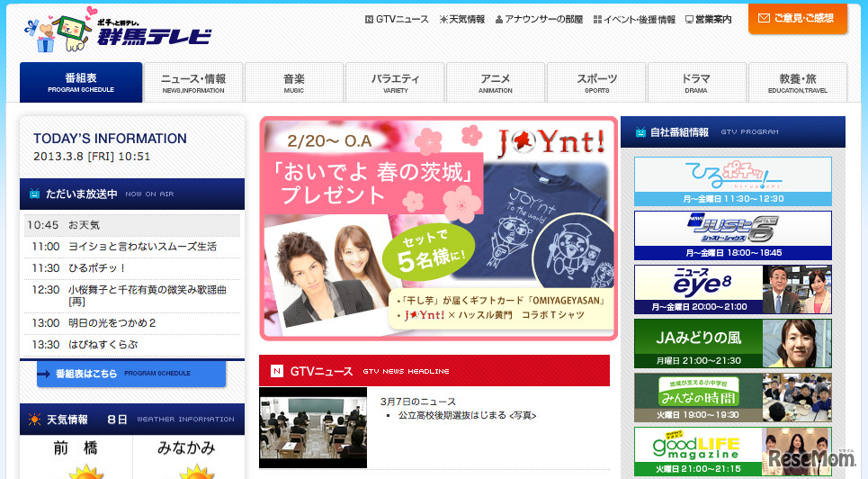Screen dimensions: 868x479
Task: Switch to the 音楽 Music tab
Action: [294, 83]
